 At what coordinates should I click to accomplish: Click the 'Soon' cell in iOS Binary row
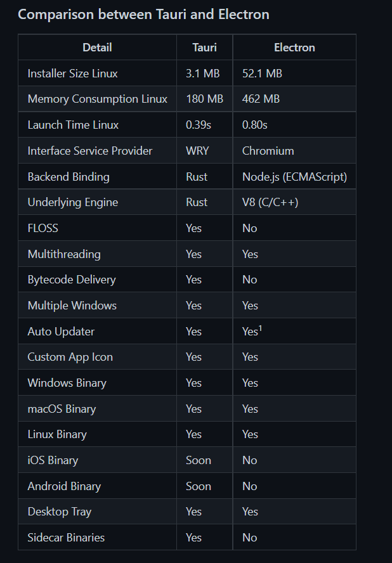[x=199, y=460]
